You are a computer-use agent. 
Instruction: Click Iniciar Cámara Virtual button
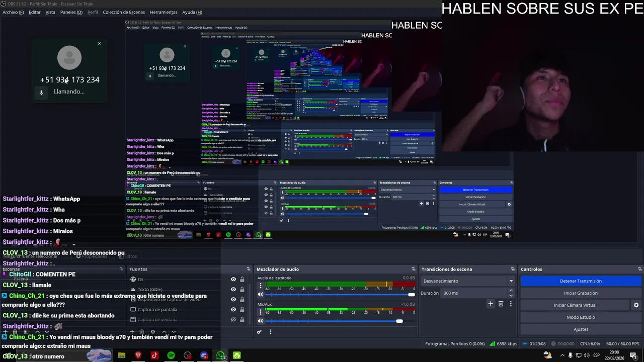(x=575, y=305)
